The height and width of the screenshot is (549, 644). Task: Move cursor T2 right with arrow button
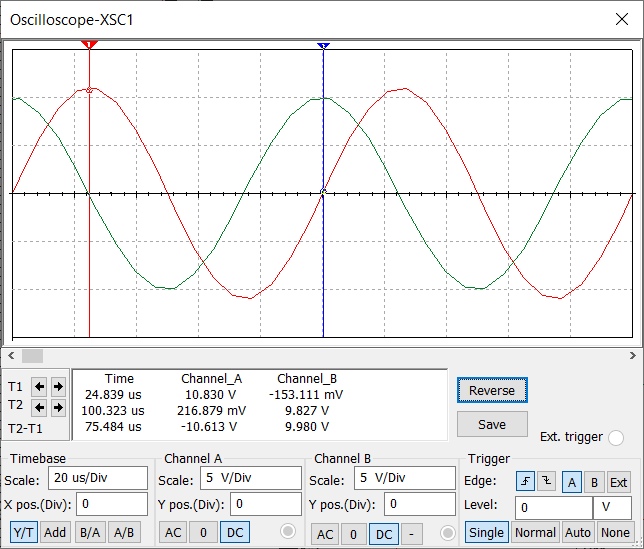click(x=58, y=407)
